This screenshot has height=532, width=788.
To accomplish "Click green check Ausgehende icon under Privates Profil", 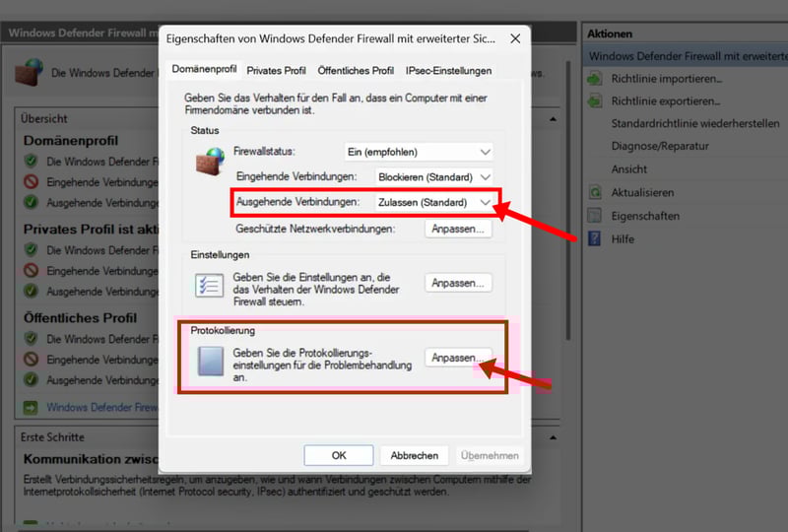I will (32, 291).
